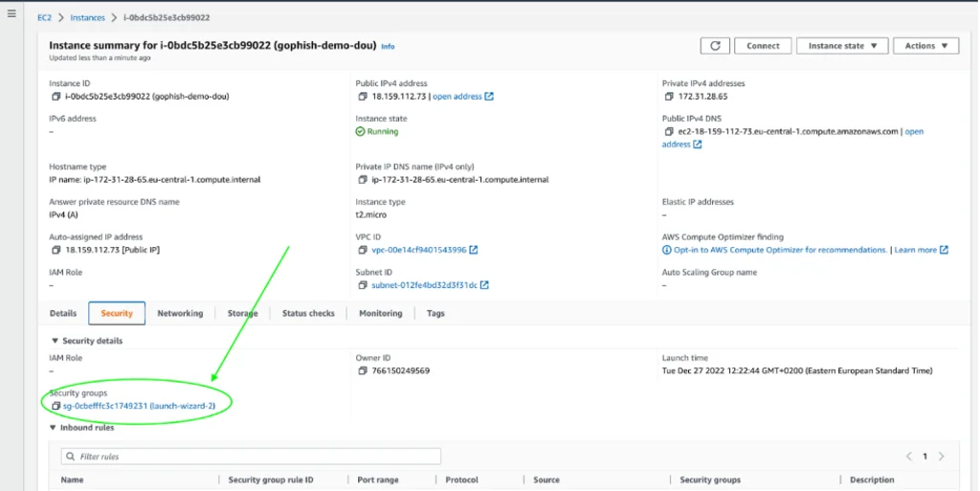Click the Filter rules search field
980x491 pixels.
pos(252,457)
